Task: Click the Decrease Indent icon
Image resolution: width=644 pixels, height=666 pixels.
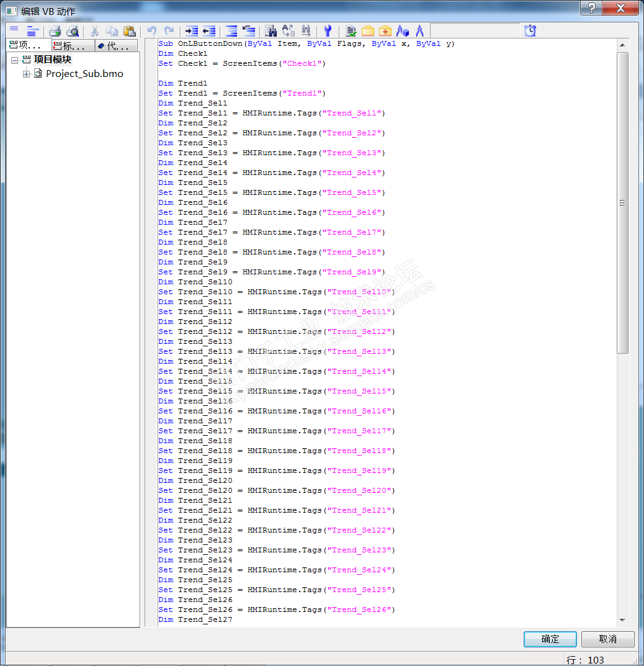Action: [209, 30]
